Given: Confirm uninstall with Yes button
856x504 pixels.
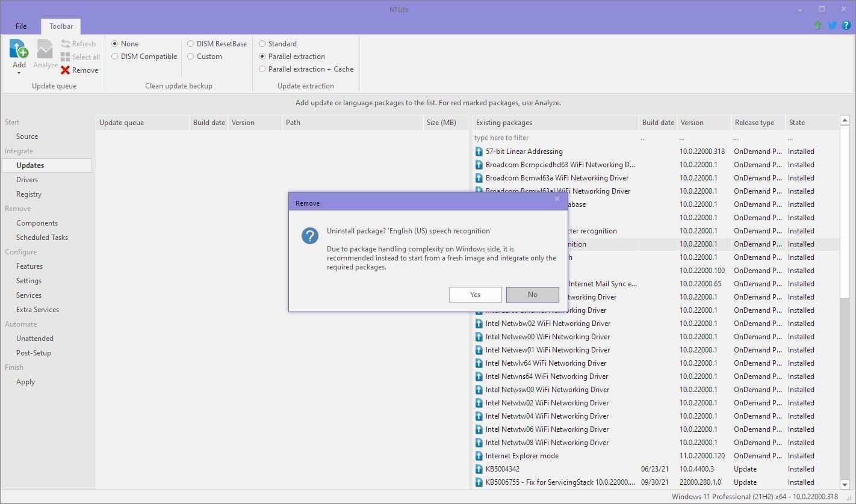Looking at the screenshot, I should coord(475,294).
